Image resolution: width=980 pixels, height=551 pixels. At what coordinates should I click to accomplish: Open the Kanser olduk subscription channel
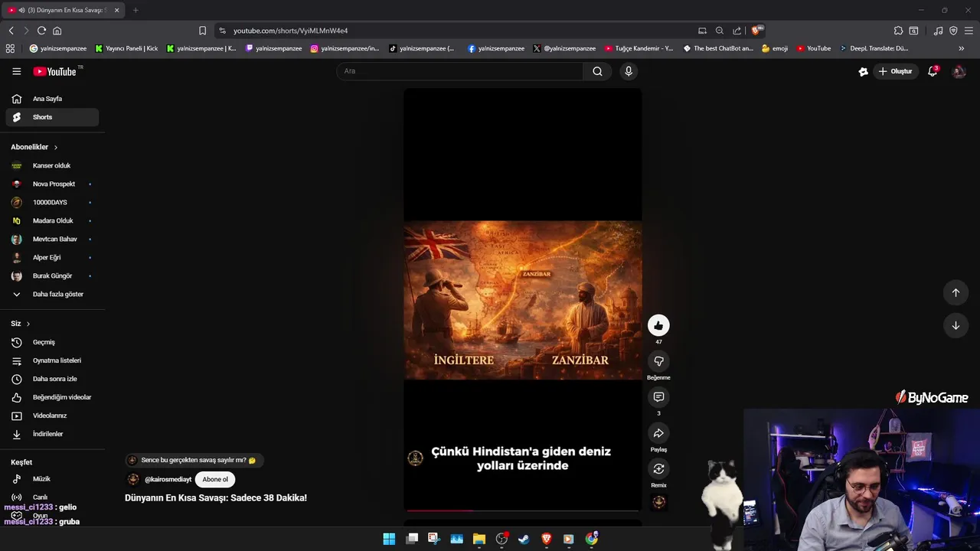(52, 165)
